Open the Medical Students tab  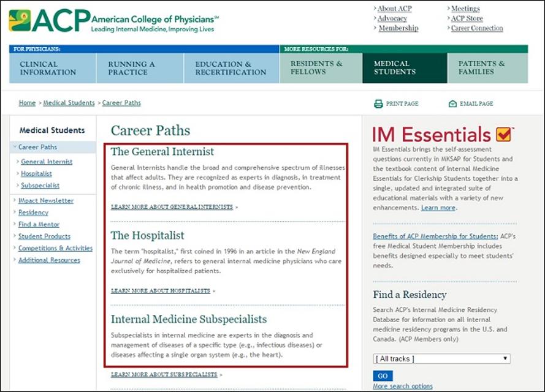[405, 68]
